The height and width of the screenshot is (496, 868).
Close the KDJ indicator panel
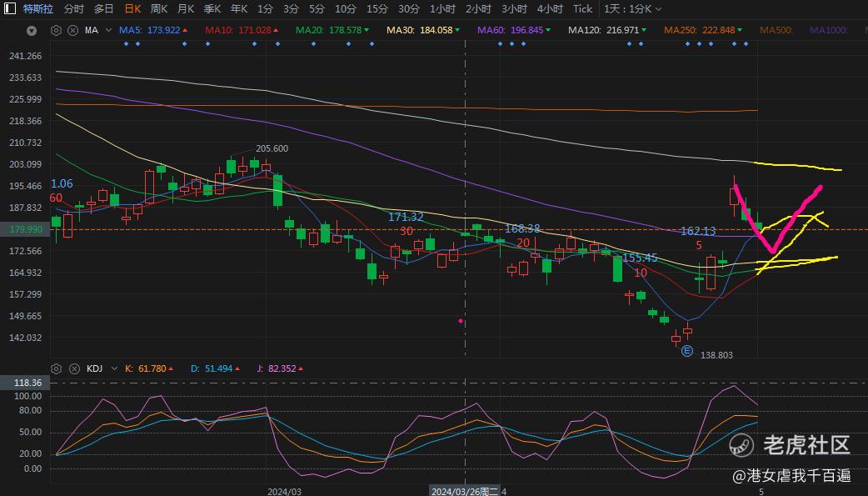click(74, 368)
